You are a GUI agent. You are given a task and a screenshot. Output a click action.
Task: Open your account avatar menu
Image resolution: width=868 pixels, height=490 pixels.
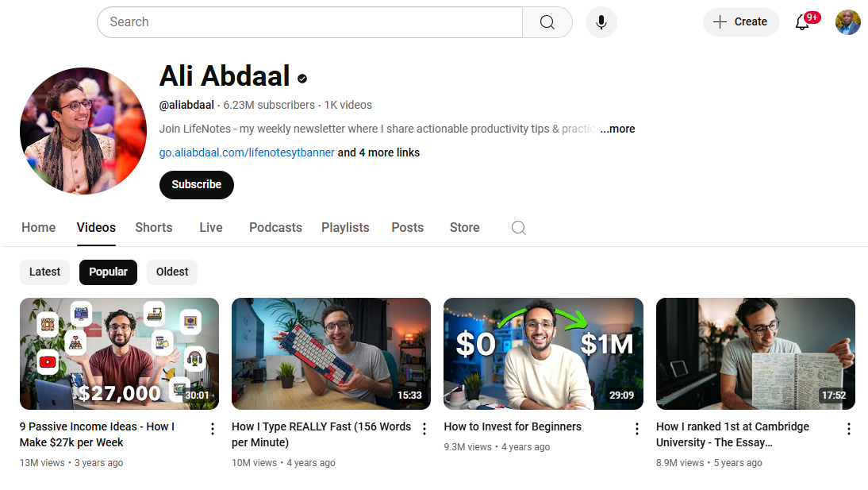pyautogui.click(x=847, y=22)
